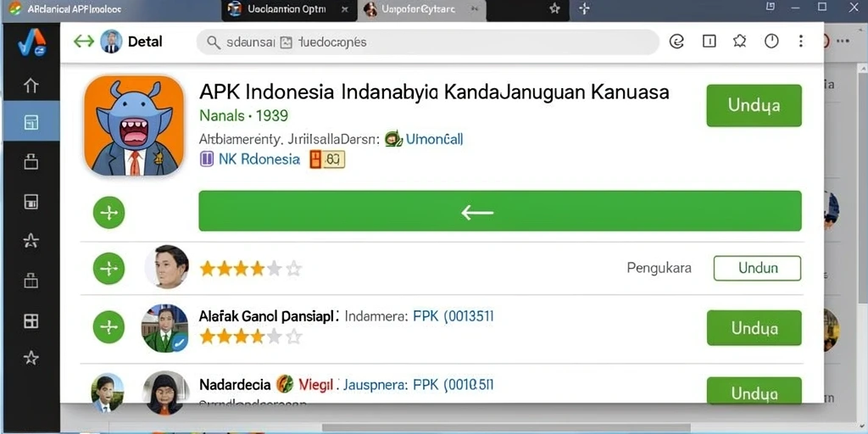Click the man avatar in Pengukara row
The height and width of the screenshot is (434, 868).
click(167, 267)
